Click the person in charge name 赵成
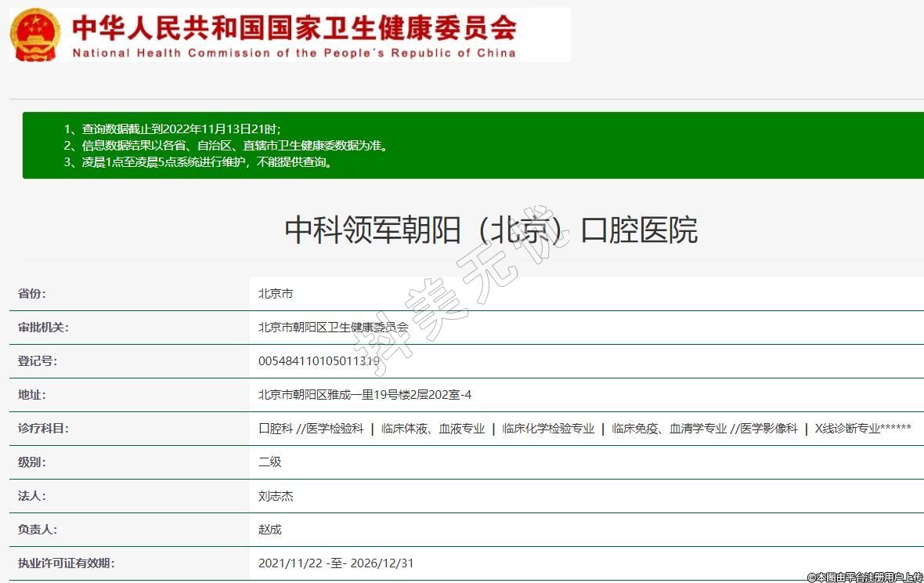 click(270, 530)
